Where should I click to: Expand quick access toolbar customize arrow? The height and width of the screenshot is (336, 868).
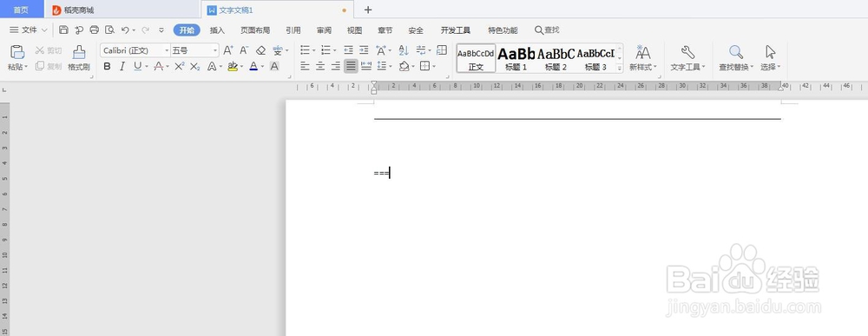(x=161, y=30)
